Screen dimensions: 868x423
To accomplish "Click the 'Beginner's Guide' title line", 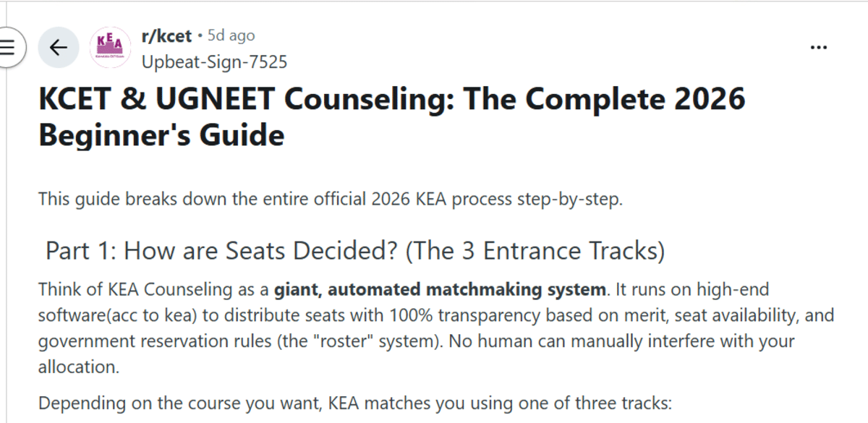I will (x=161, y=135).
